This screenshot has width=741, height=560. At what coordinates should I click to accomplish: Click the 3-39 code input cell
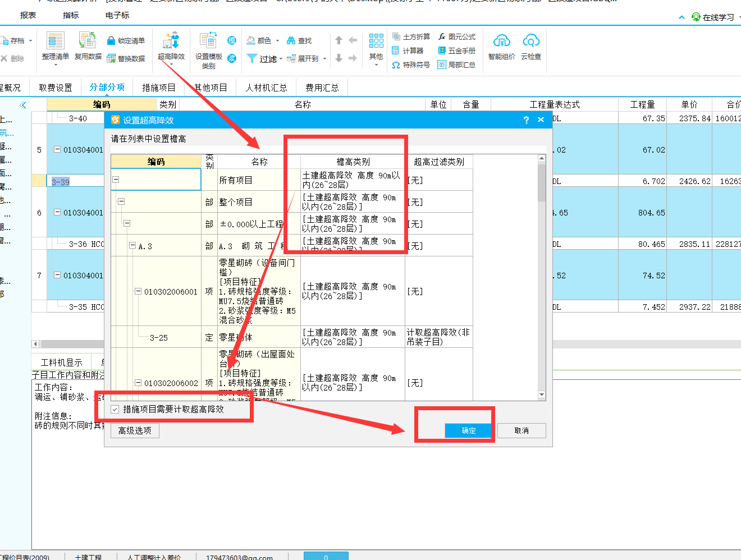point(76,182)
